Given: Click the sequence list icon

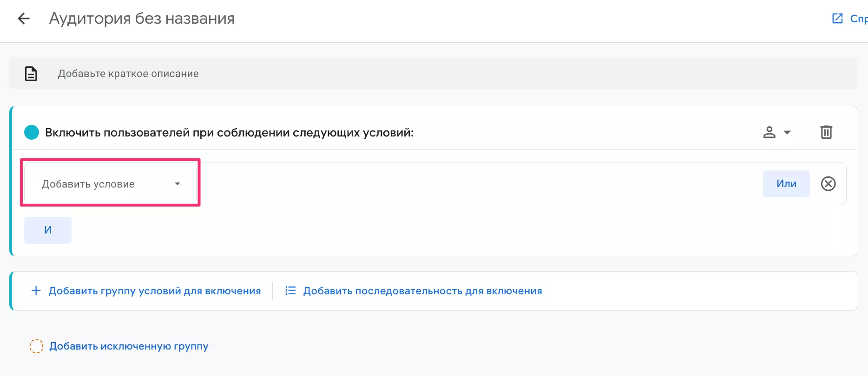Looking at the screenshot, I should 290,291.
